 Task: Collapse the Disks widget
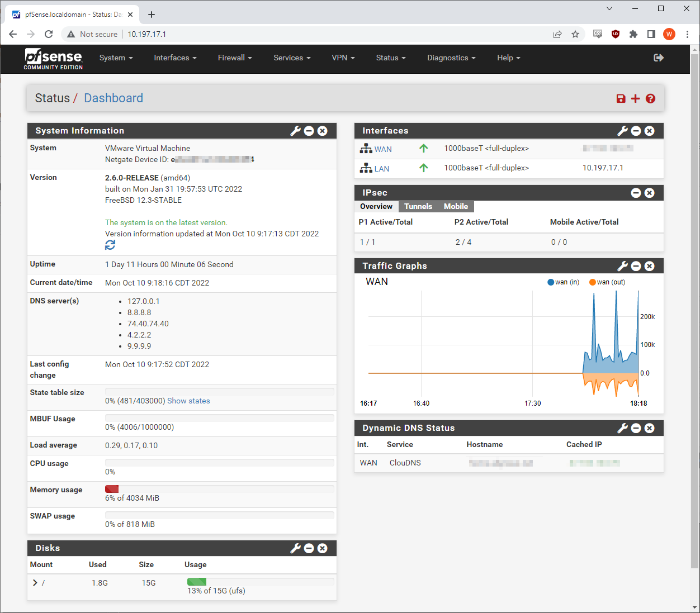[x=309, y=548]
